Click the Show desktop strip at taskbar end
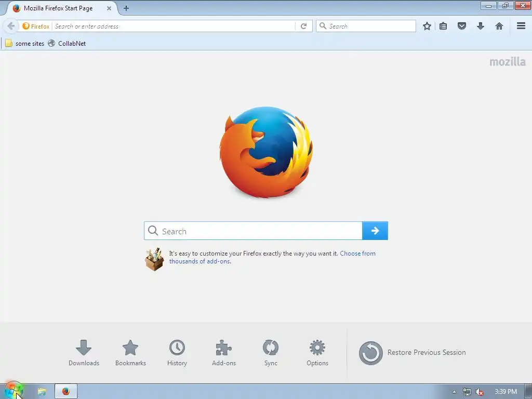The height and width of the screenshot is (399, 532). point(528,392)
